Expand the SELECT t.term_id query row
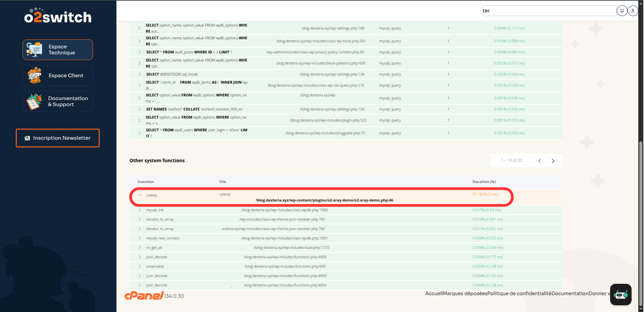This screenshot has width=644, height=312. (140, 85)
